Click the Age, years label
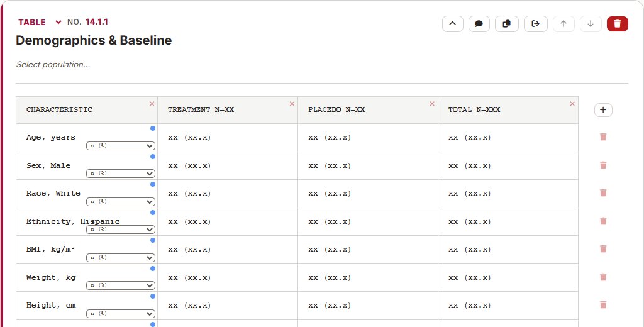644x327 pixels. point(51,137)
